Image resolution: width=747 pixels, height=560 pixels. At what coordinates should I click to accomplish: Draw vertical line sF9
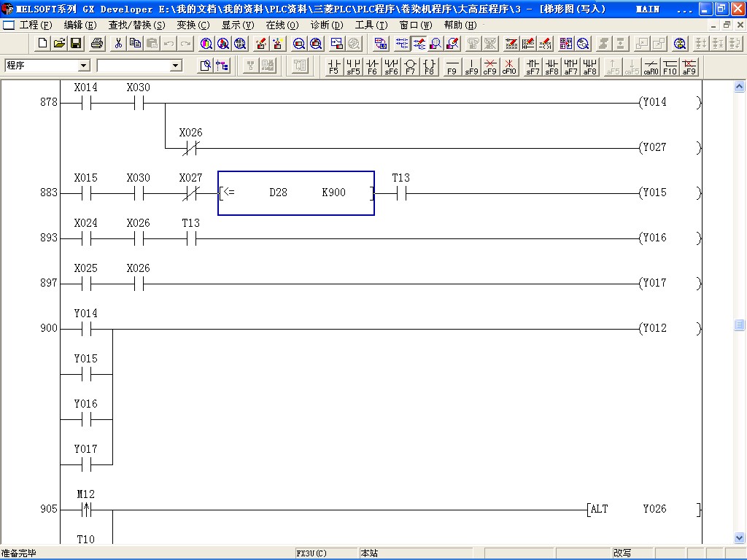471,66
